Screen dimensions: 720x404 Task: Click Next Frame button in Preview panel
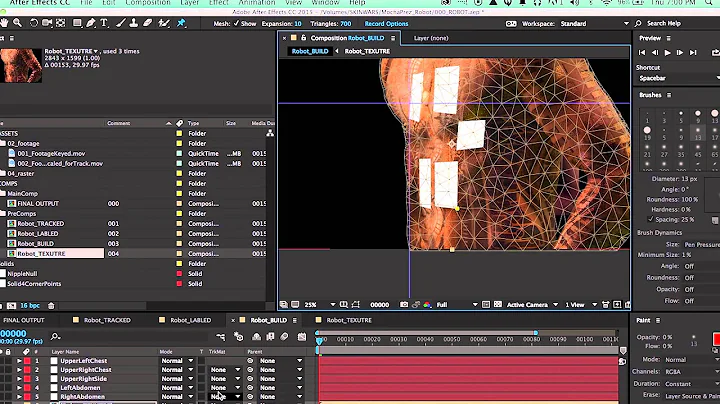tap(680, 53)
